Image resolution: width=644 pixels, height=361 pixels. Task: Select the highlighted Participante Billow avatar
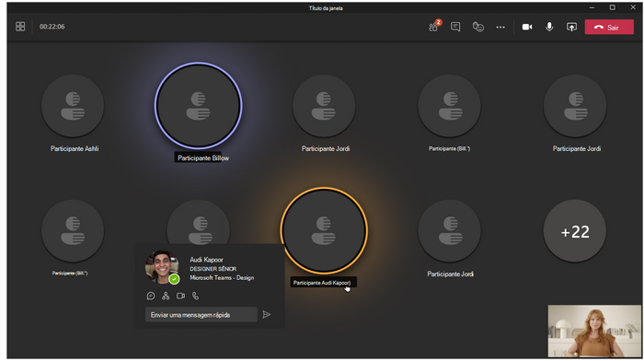(199, 106)
